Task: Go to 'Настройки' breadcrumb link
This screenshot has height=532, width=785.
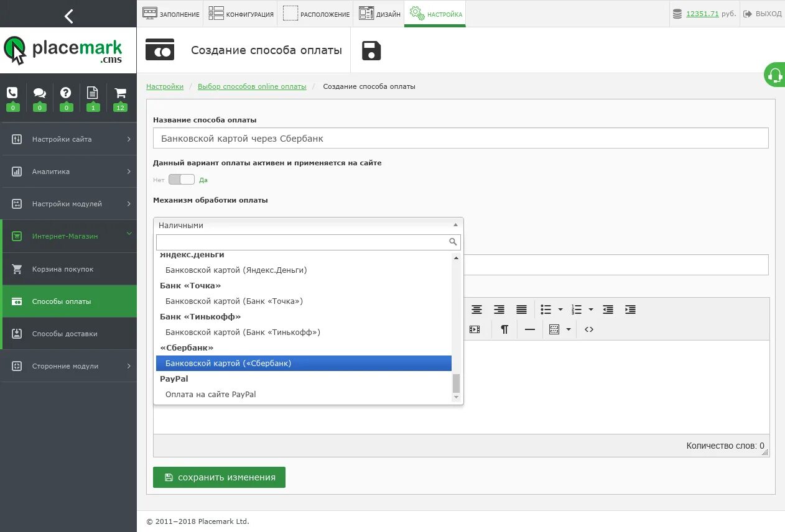Action: tap(165, 86)
